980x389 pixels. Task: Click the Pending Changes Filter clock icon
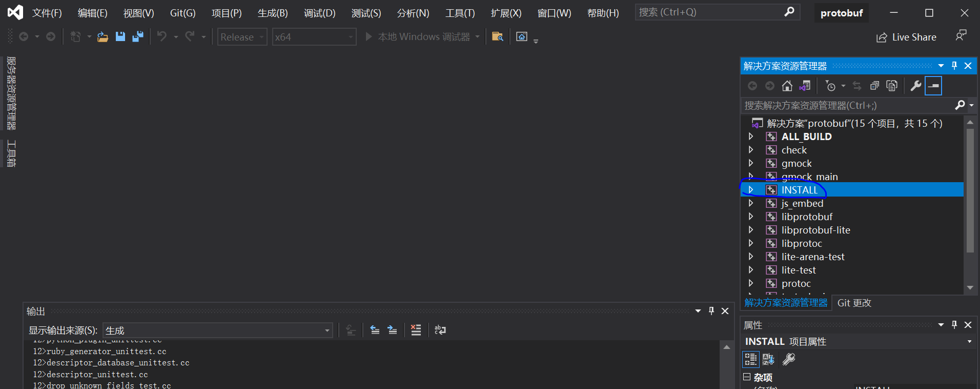[x=831, y=86]
